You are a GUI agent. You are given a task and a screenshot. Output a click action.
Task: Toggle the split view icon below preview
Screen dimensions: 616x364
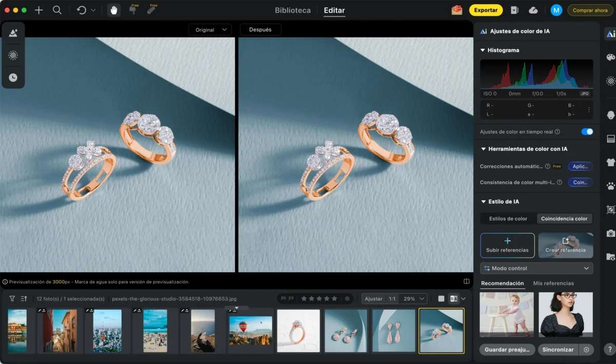467,281
